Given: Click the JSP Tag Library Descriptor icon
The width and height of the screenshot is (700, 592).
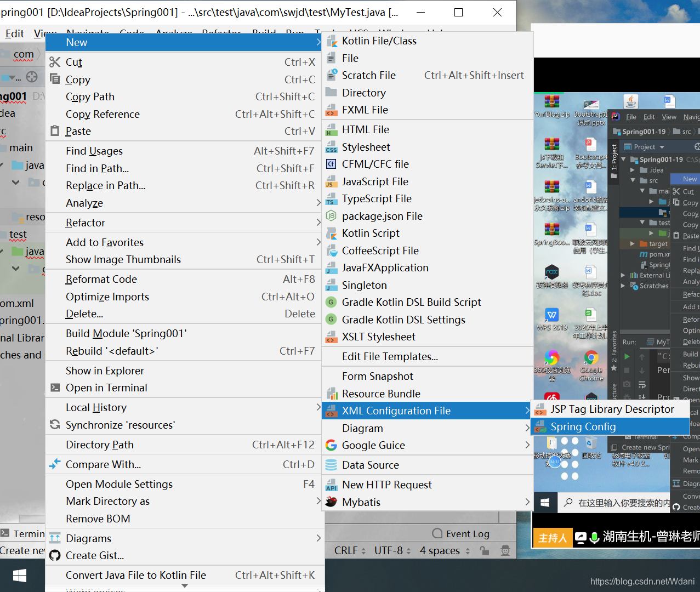Looking at the screenshot, I should pyautogui.click(x=540, y=409).
